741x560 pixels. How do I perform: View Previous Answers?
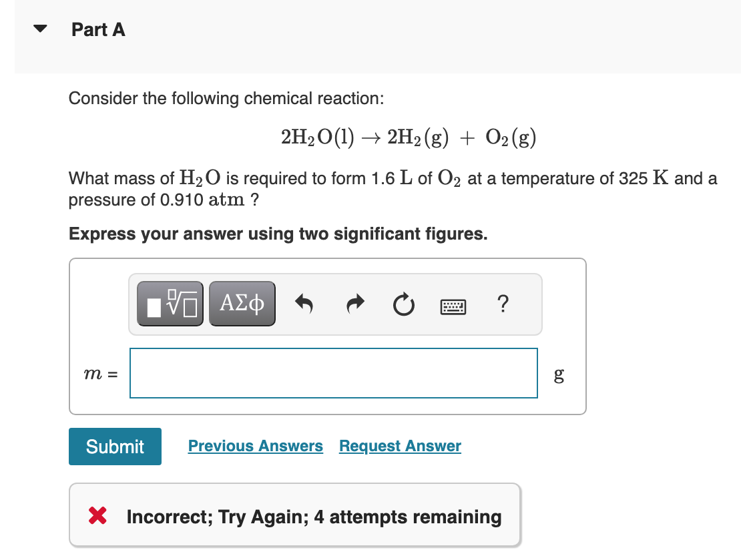[x=255, y=446]
